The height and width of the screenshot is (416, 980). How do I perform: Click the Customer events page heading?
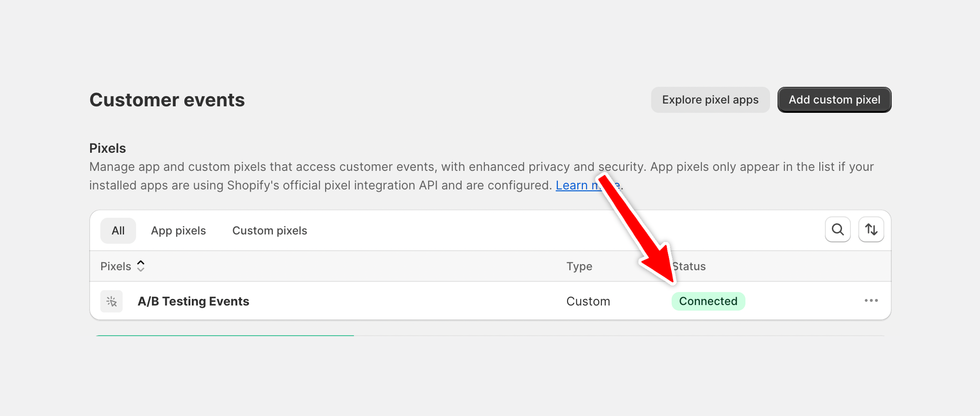[167, 100]
